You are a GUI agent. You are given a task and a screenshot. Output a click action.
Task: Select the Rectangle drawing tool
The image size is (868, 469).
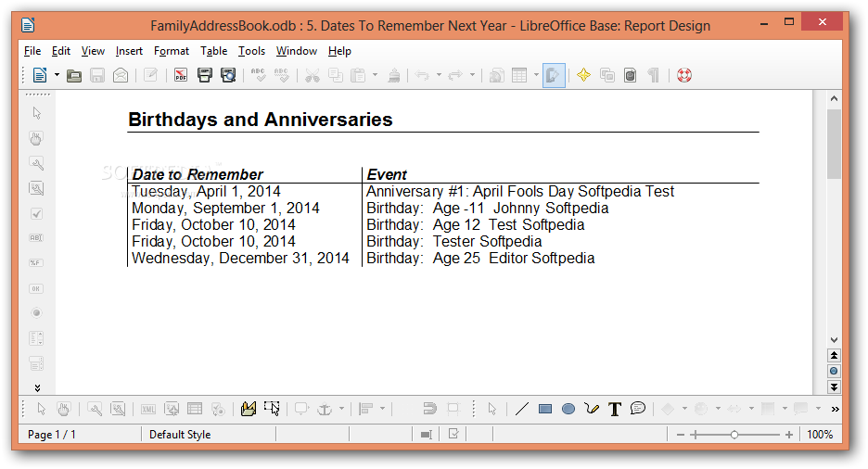[545, 409]
